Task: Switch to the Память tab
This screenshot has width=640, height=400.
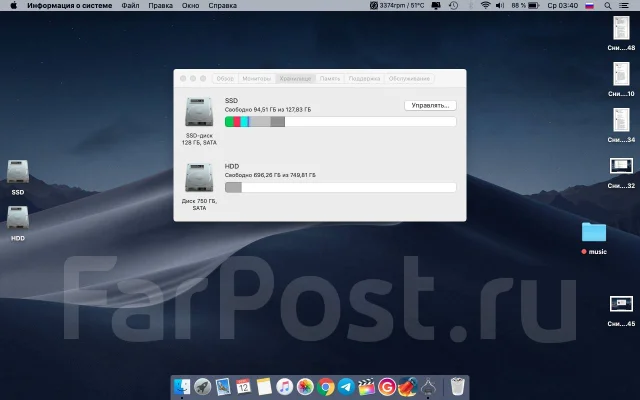Action: pos(330,78)
